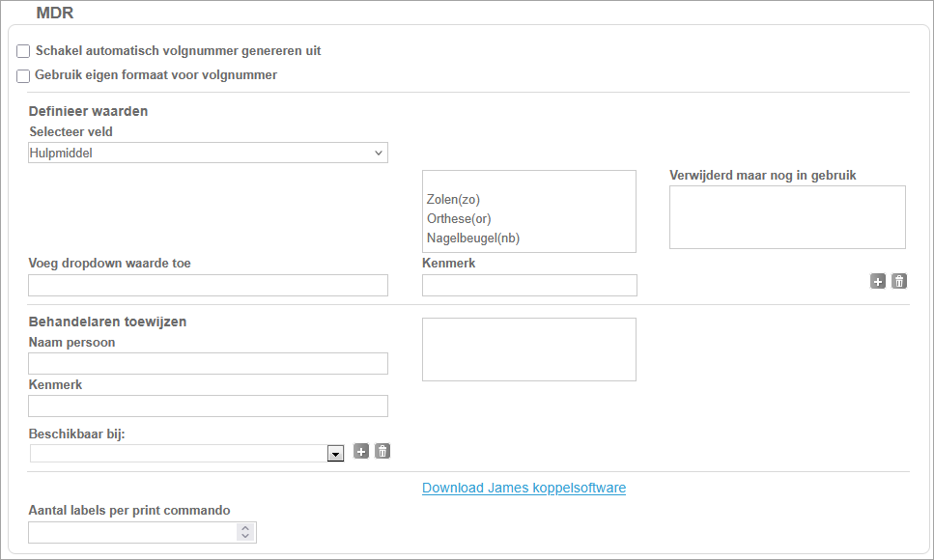This screenshot has width=934, height=560.
Task: Select Orthese(or) in the values list
Action: point(459,219)
